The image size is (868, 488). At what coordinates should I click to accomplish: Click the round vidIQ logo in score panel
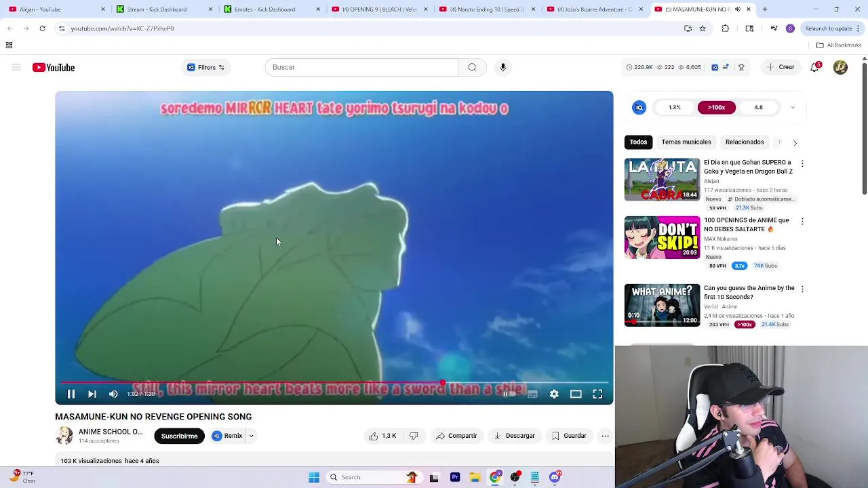pos(639,107)
